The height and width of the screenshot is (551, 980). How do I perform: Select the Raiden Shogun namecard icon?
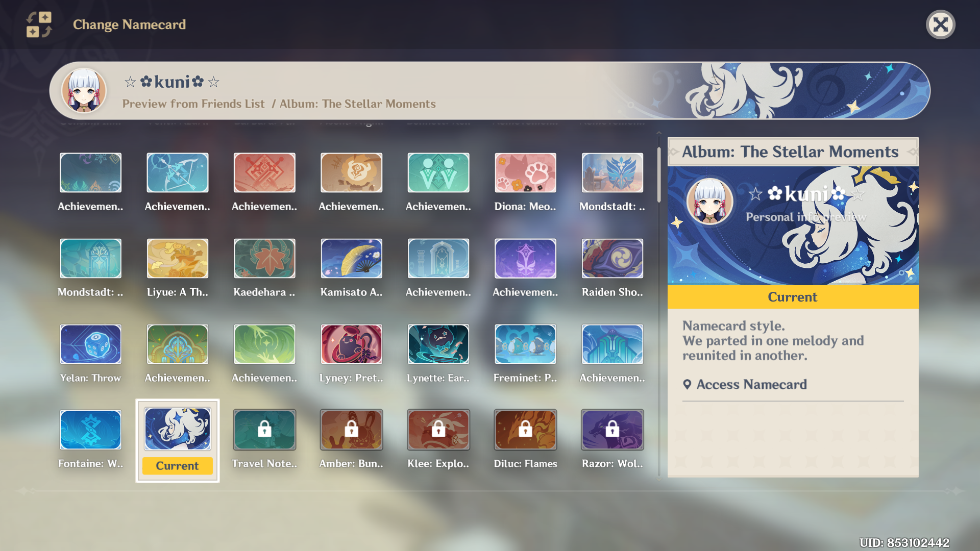click(612, 258)
